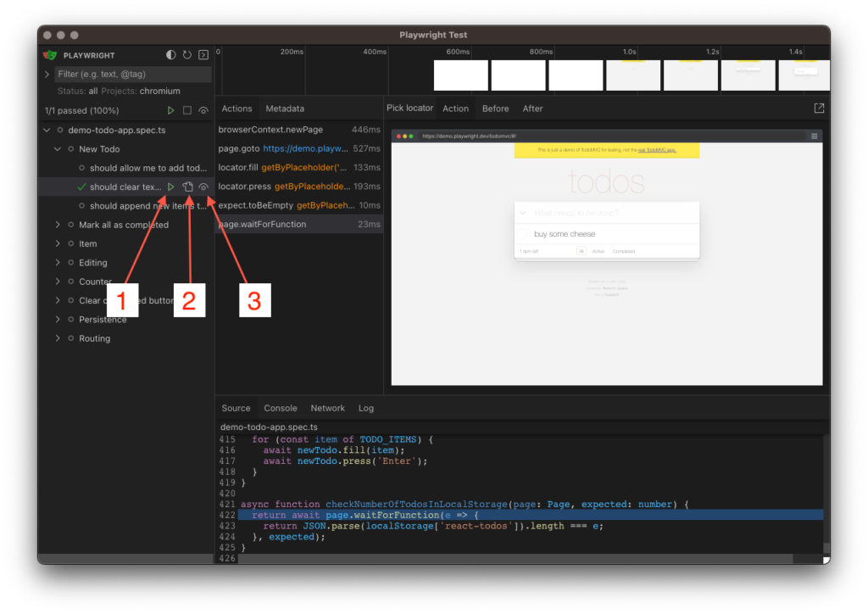Run the 'should clear text' test via its play icon
Image resolution: width=868 pixels, height=614 pixels.
[x=171, y=187]
